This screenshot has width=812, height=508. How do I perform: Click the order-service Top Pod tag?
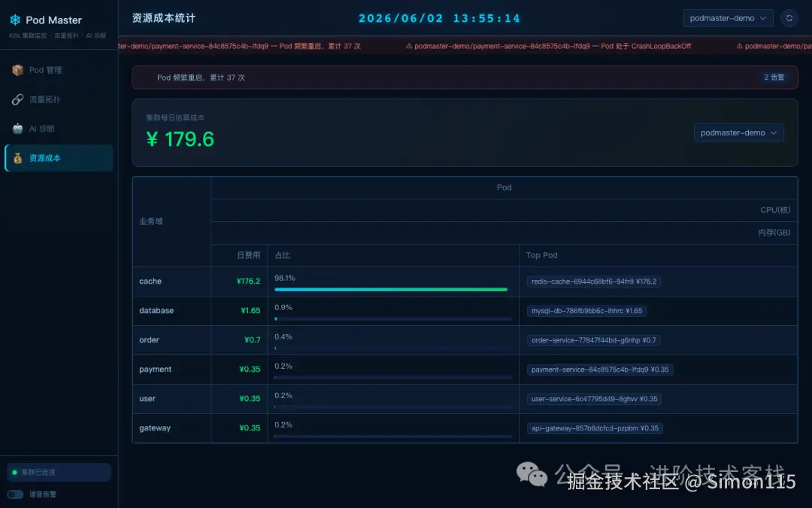point(593,340)
